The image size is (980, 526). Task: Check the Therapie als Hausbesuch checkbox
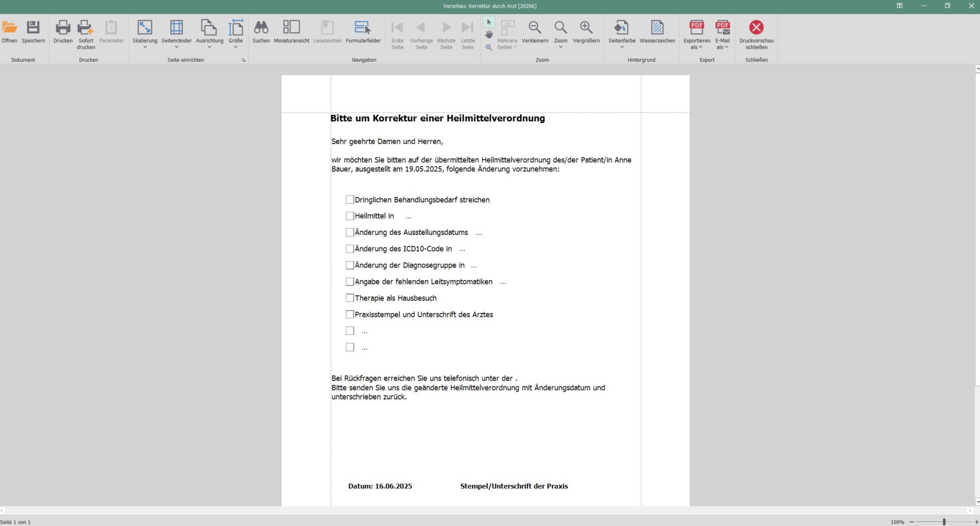tap(350, 298)
